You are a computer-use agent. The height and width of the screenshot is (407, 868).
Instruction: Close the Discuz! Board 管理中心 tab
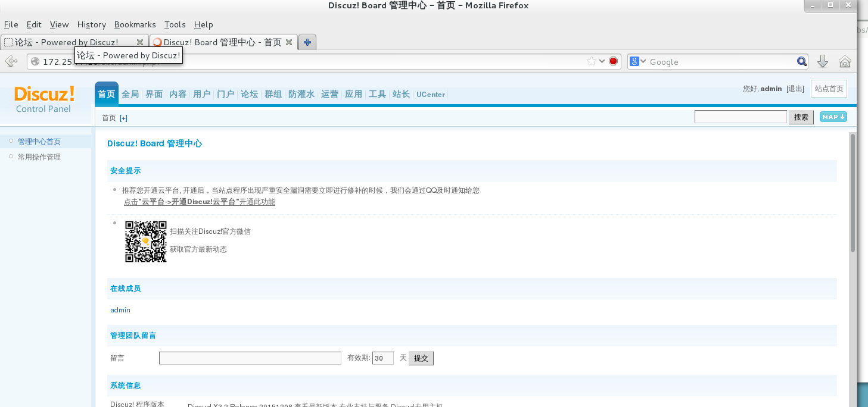coord(289,42)
